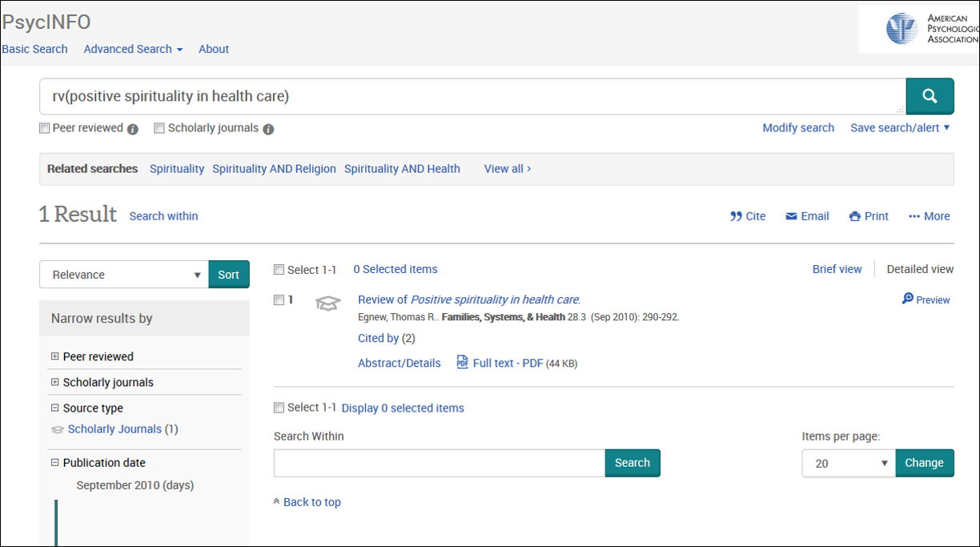Click the Cite quotation icon
This screenshot has width=980, height=547.
736,216
